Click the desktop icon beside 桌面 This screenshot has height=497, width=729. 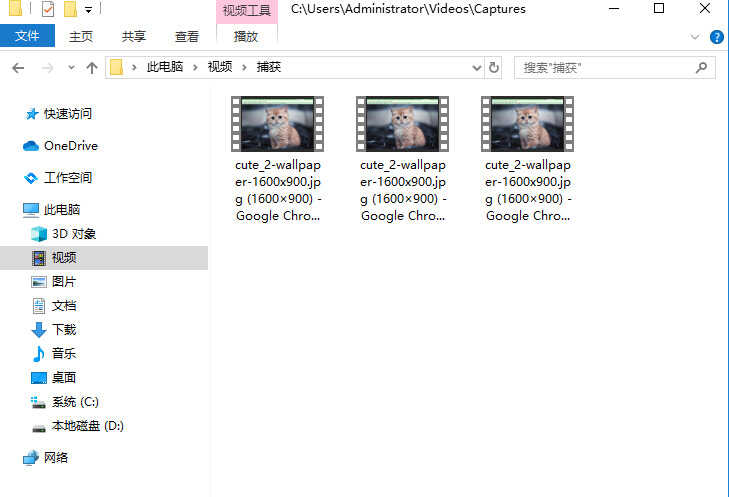pos(39,378)
